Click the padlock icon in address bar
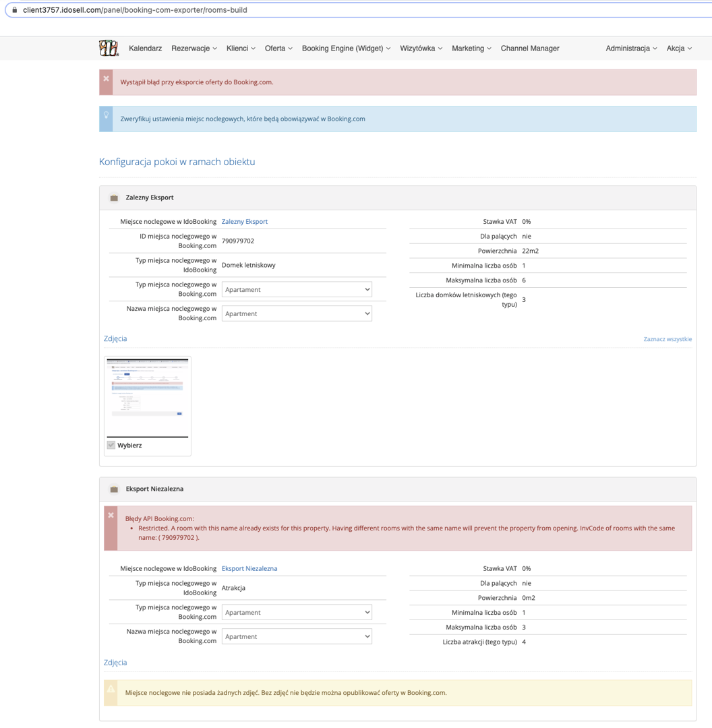 click(x=14, y=9)
